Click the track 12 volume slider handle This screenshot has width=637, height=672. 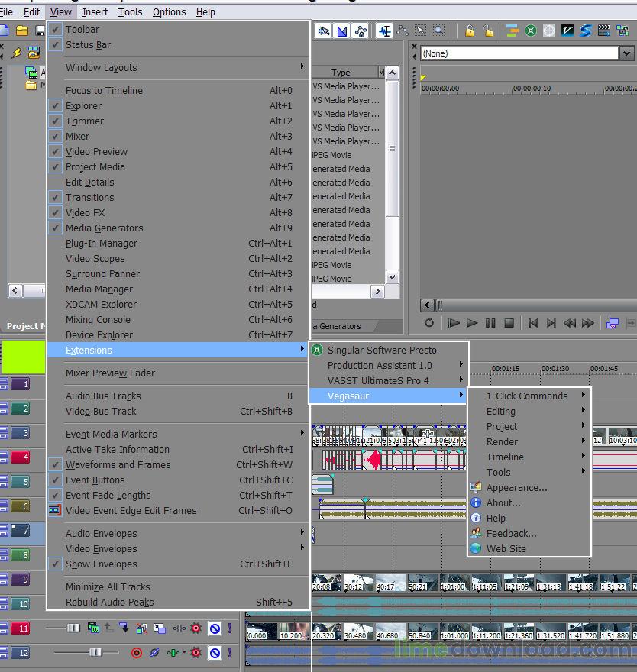pyautogui.click(x=95, y=653)
